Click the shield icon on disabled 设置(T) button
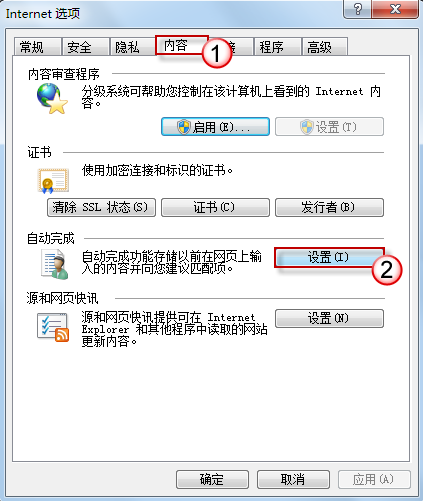 click(x=307, y=127)
